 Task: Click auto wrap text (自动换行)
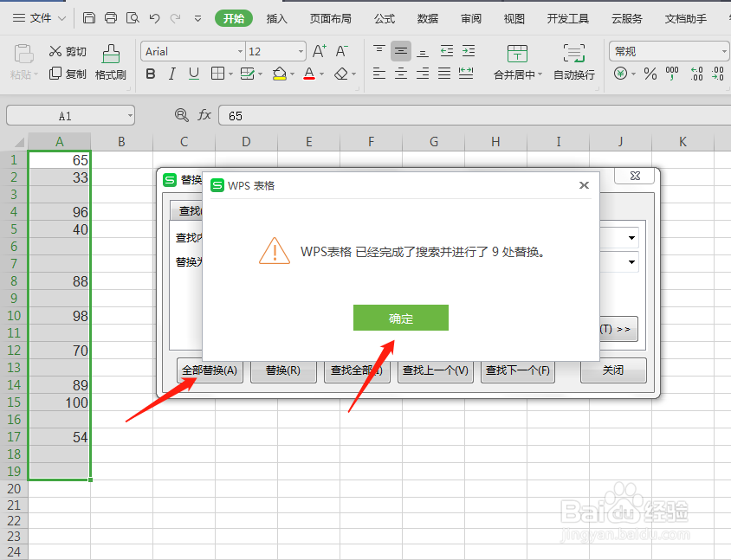tap(574, 62)
